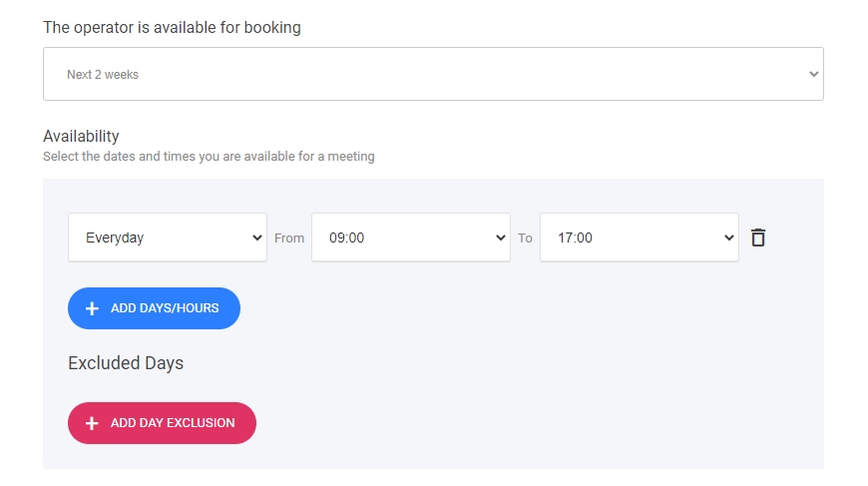Viewport: 868px width, 486px height.
Task: Click the plus icon on Add Days/Hours
Action: [x=92, y=308]
